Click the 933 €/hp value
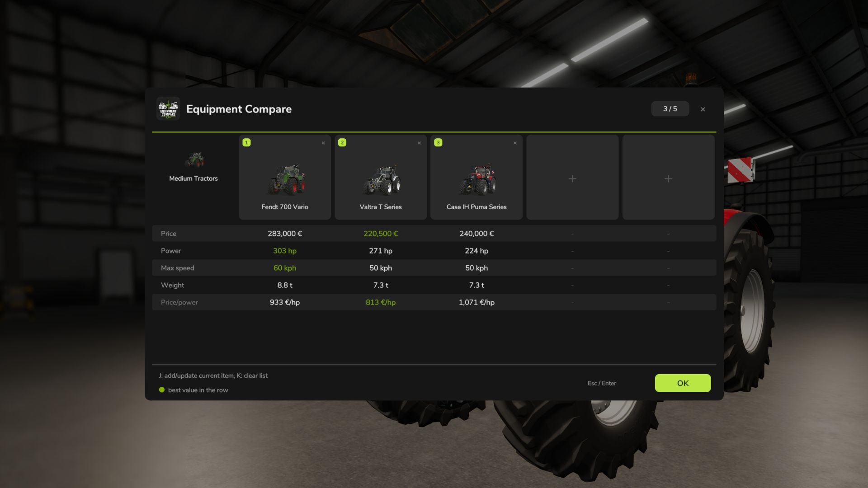This screenshot has width=868, height=488. pyautogui.click(x=285, y=302)
